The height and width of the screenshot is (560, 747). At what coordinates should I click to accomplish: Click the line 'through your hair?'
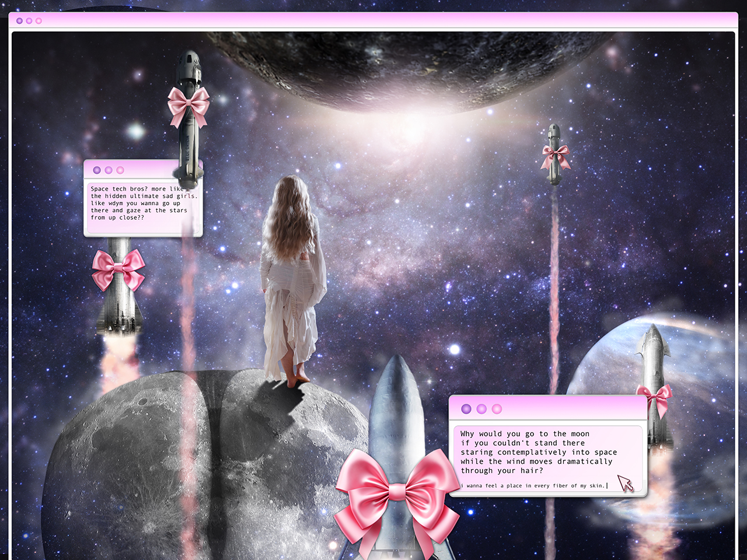pos(502,471)
